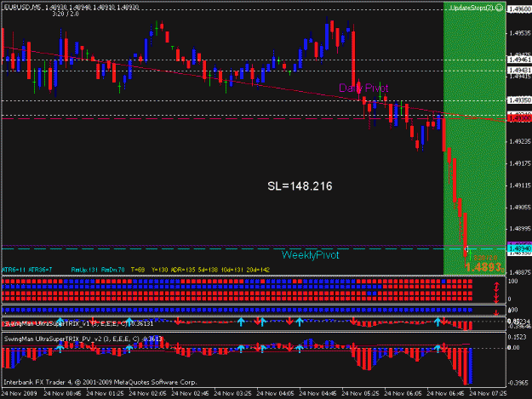The image size is (532, 399).
Task: Select the SwingMan UltraSuperTRIX_v1 indicator label
Action: 78,324
